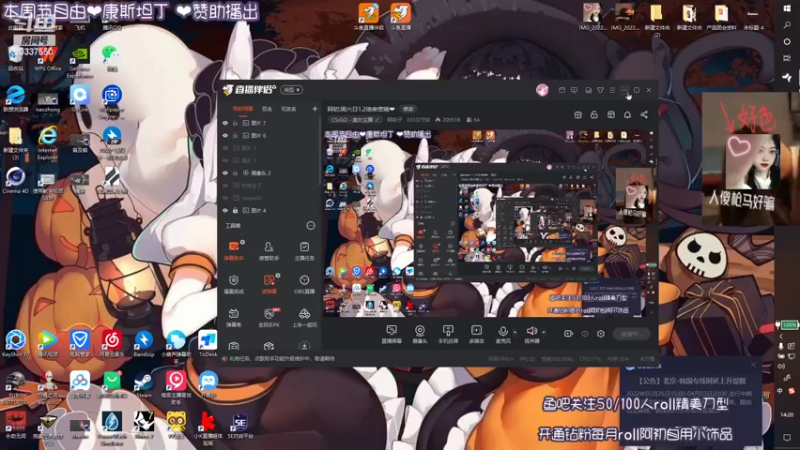Screen dimensions: 800x450
Task: Mute the 麦克风 microphone
Action: click(503, 334)
